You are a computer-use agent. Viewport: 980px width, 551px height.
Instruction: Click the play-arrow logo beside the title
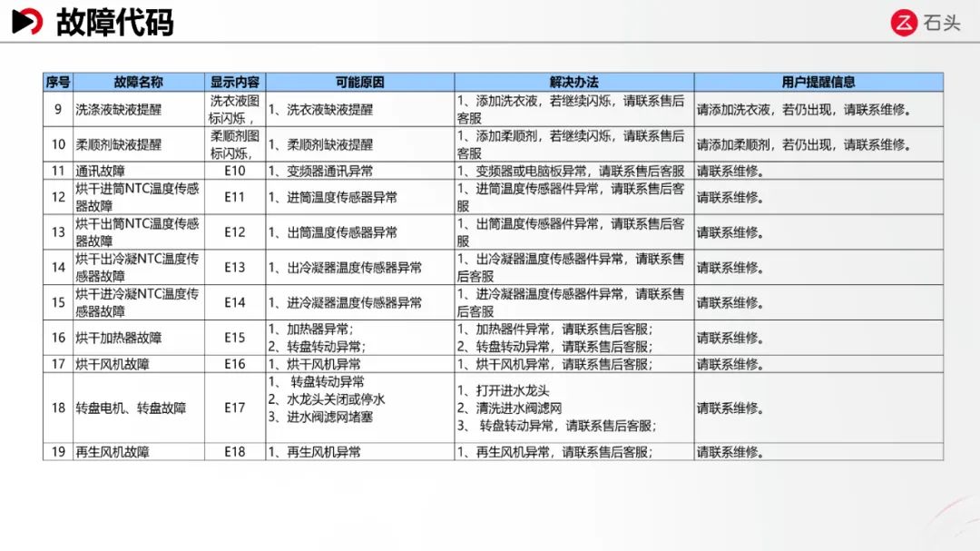click(27, 22)
